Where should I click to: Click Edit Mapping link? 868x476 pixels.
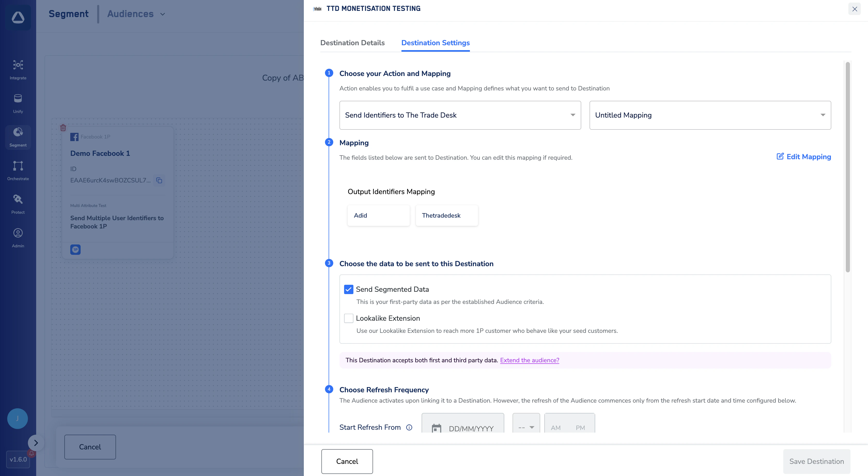tap(809, 156)
